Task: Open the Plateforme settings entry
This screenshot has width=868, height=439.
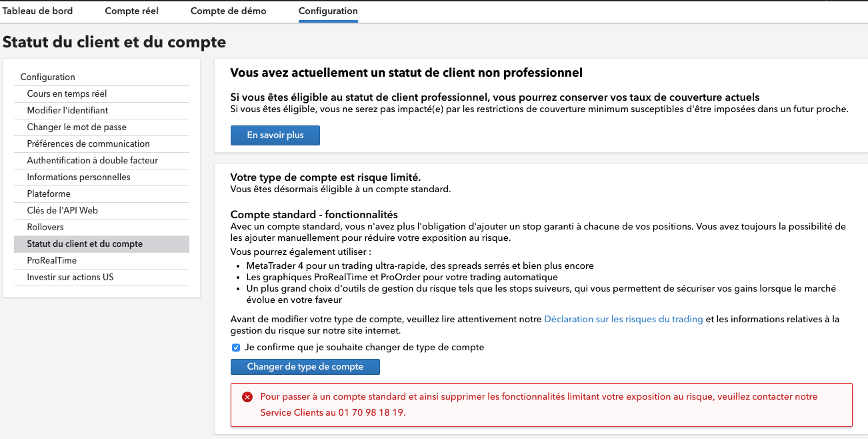Action: pos(49,194)
